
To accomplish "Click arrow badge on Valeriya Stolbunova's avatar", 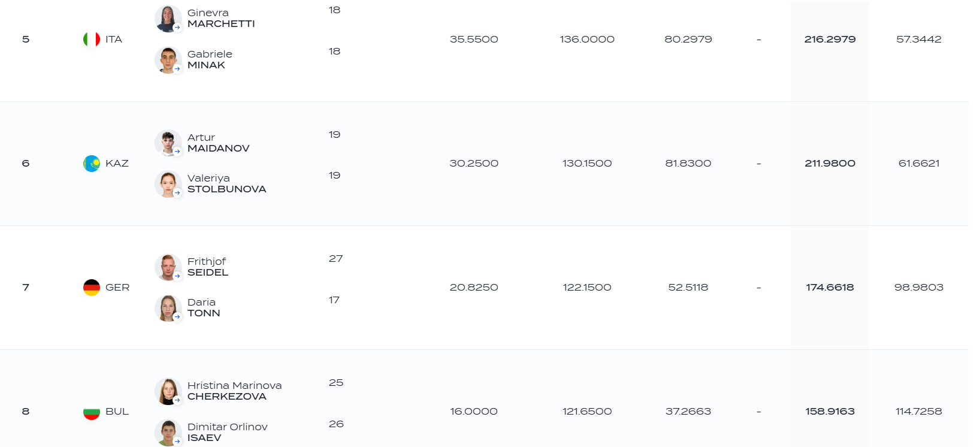I will 177,192.
